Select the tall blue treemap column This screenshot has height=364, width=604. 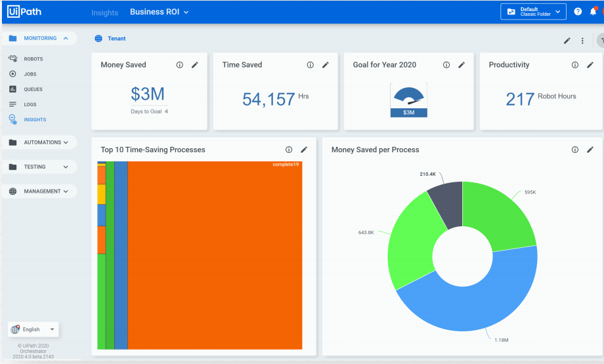121,256
